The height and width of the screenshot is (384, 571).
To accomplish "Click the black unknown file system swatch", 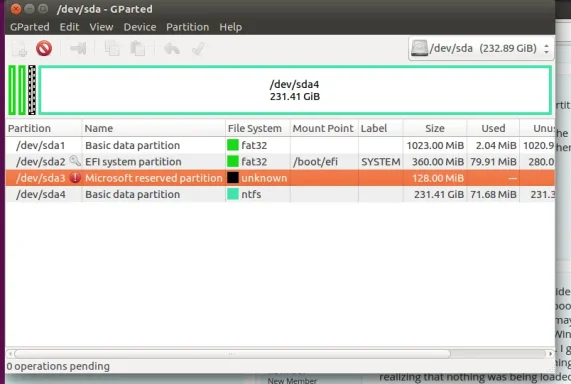I will tap(233, 177).
